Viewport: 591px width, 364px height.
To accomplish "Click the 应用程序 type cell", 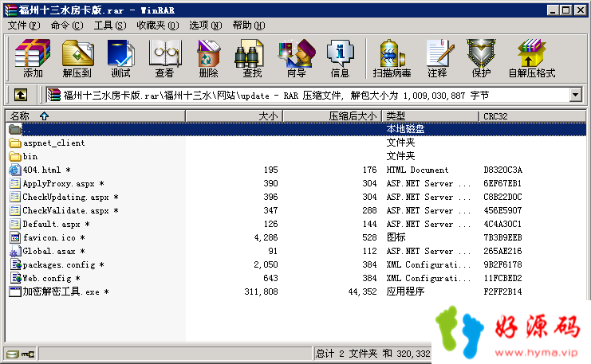I will [405, 292].
